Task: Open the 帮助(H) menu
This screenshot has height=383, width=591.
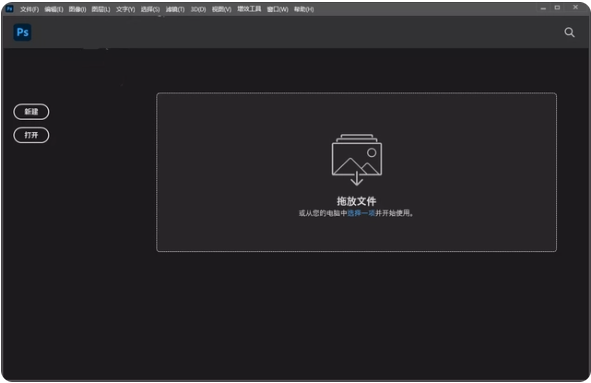Action: (x=304, y=9)
